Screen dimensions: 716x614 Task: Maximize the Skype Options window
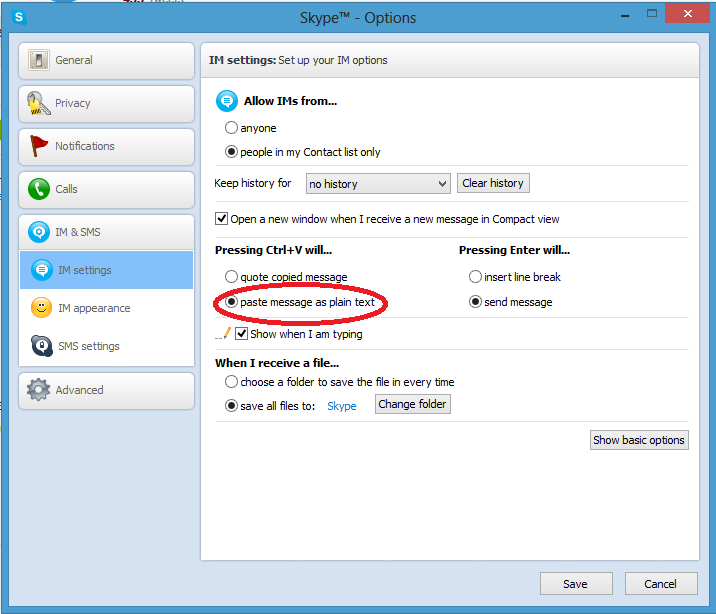pos(652,14)
